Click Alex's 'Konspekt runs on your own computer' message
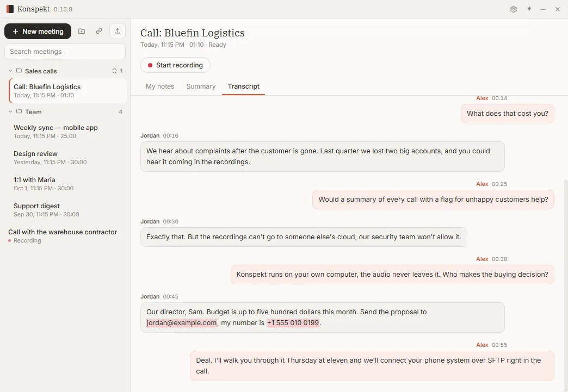 click(392, 275)
